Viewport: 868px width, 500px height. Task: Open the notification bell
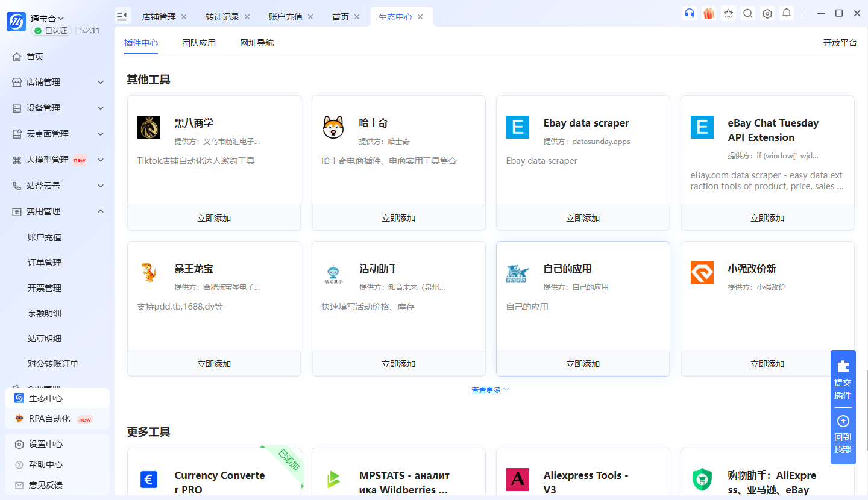(x=787, y=13)
